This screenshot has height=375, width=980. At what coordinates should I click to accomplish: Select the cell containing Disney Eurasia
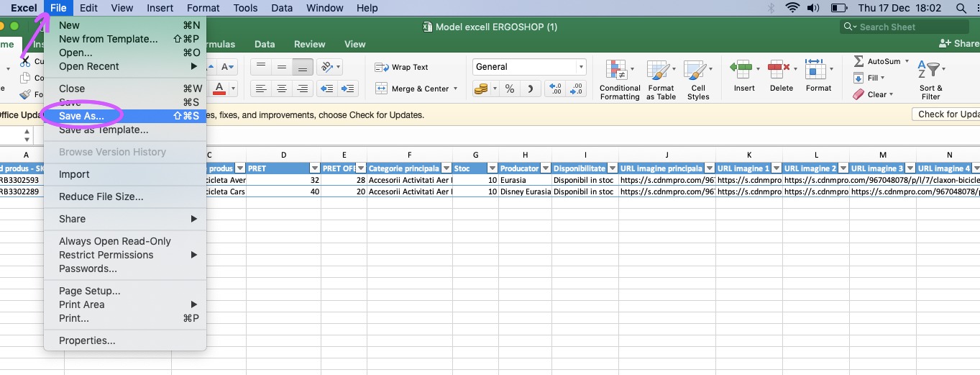coord(525,191)
